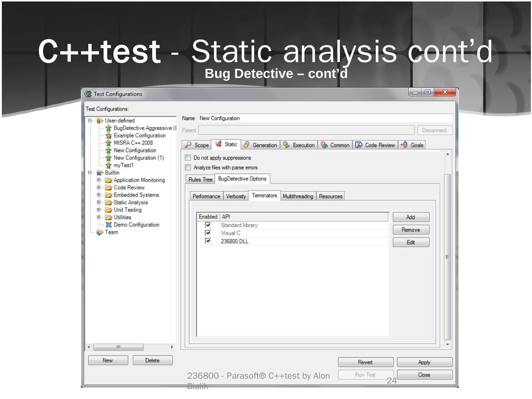This screenshot has width=532, height=399.
Task: Click the Delete configuration button
Action: click(153, 360)
